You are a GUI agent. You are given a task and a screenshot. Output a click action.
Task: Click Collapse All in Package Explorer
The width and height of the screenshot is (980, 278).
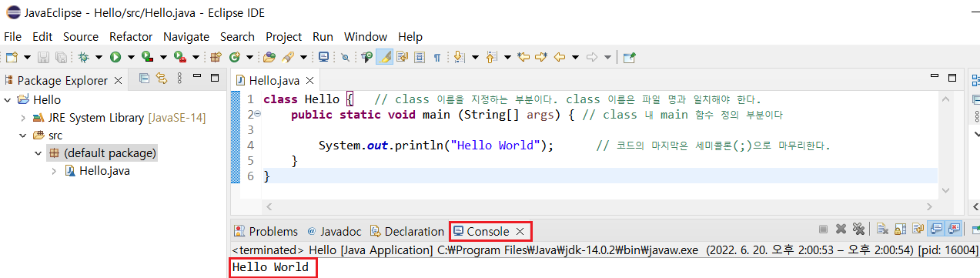(x=144, y=78)
